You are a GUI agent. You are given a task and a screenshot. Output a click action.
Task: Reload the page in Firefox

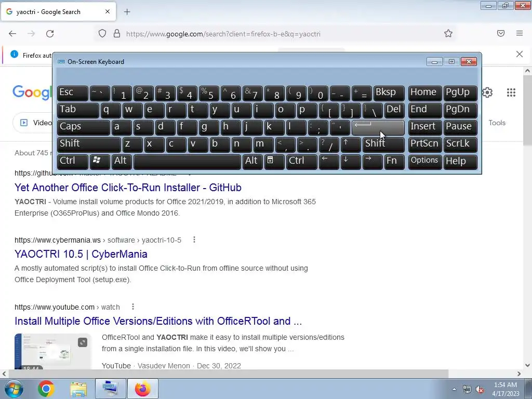[50, 34]
